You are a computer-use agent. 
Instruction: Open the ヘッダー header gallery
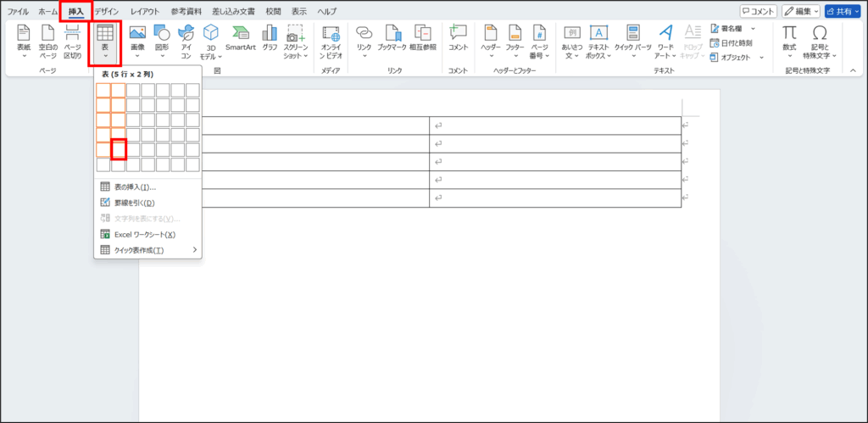coord(491,42)
